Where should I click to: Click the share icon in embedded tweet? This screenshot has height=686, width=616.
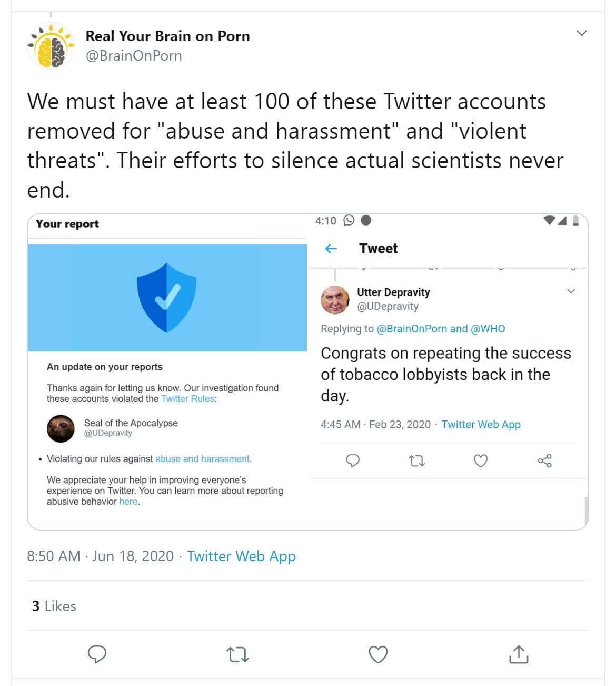pos(545,461)
